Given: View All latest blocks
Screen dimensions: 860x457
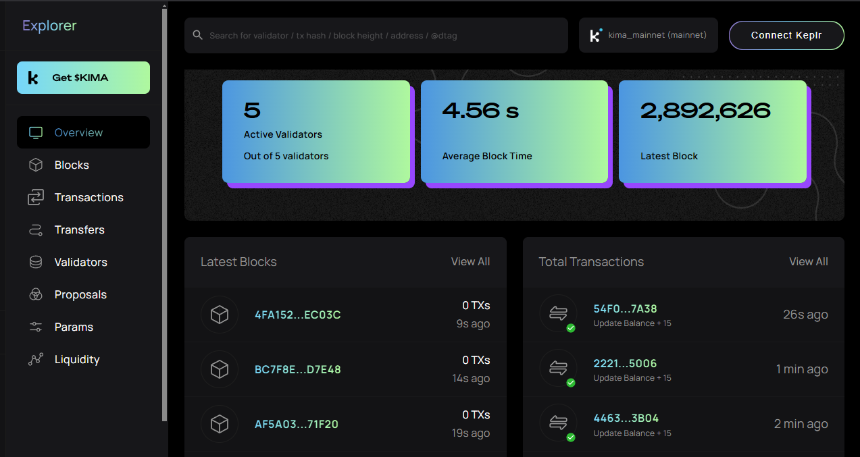Looking at the screenshot, I should [471, 262].
